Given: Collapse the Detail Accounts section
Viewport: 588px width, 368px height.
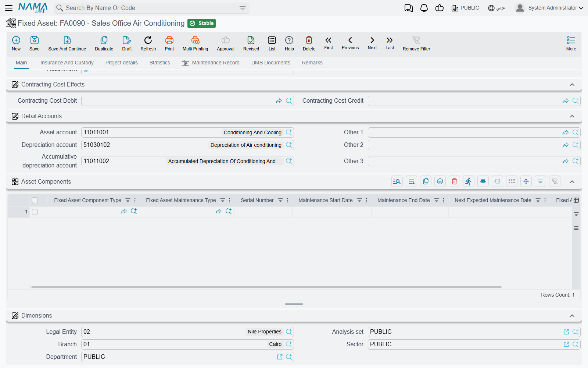Looking at the screenshot, I should coord(572,116).
